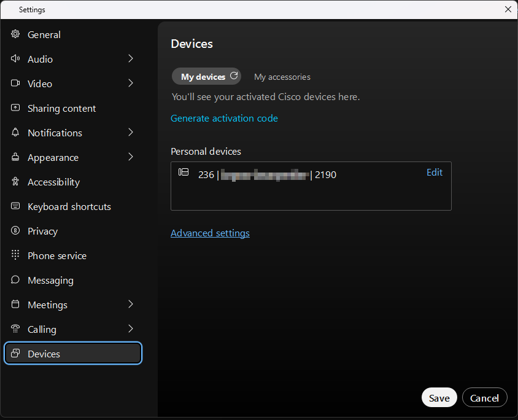Open the Advanced settings link

(210, 233)
